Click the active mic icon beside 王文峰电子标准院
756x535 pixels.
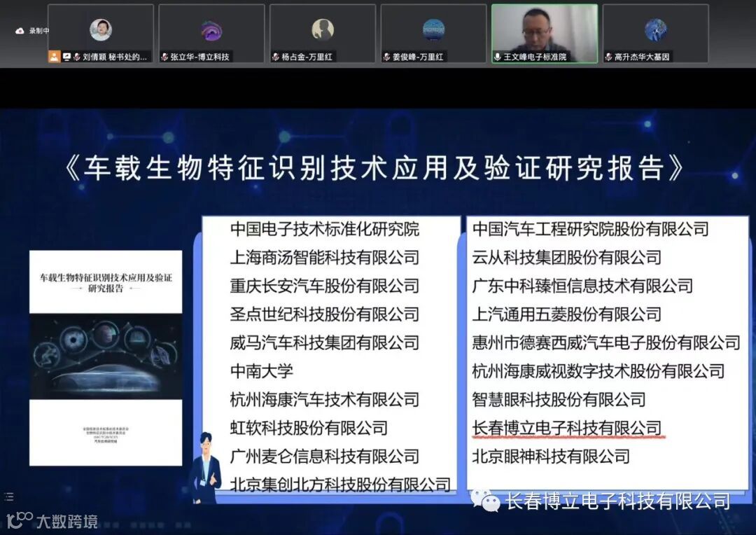click(x=498, y=57)
